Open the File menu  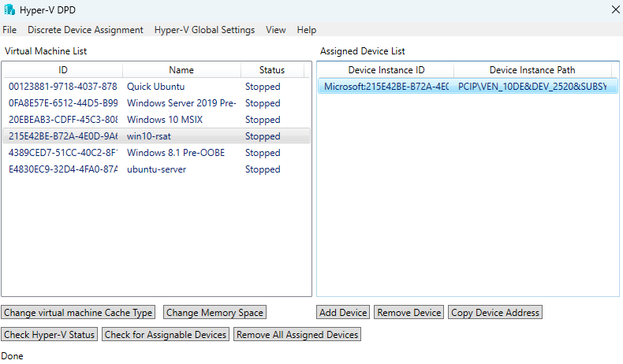pos(9,30)
